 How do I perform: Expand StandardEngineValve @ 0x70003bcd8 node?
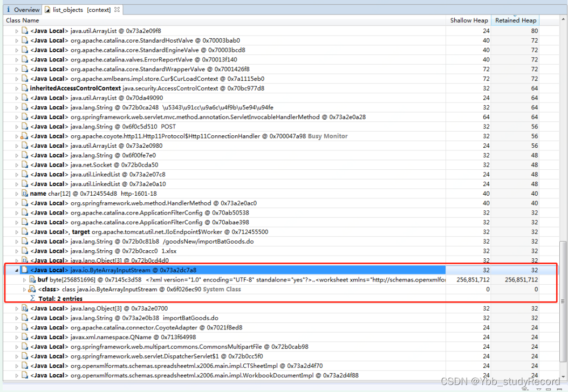click(17, 50)
